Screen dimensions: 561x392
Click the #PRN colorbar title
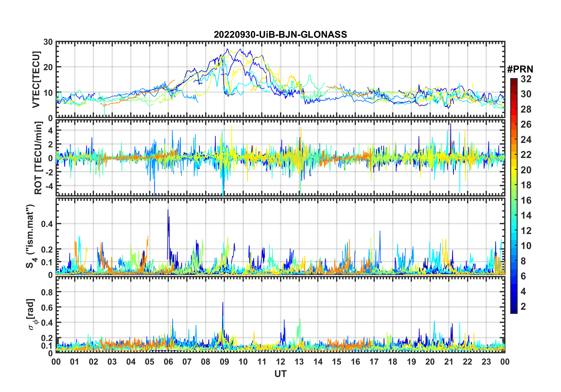pyautogui.click(x=520, y=69)
